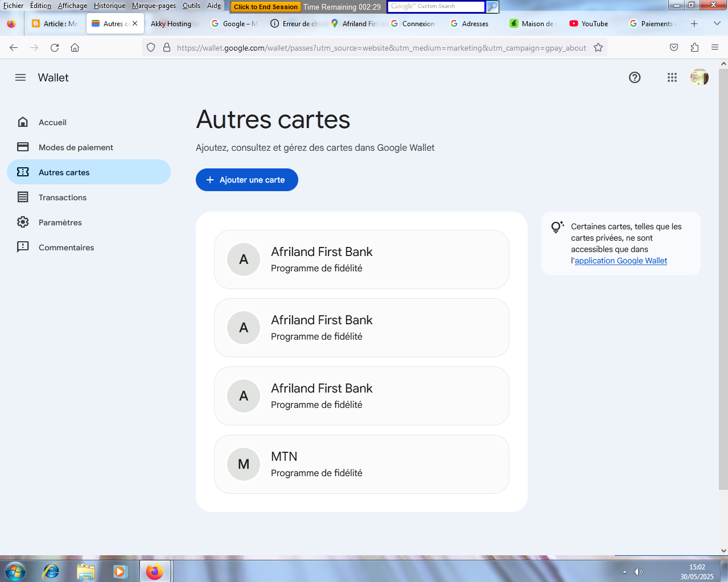Open the media player taskbar icon
This screenshot has width=728, height=582.
tap(120, 571)
